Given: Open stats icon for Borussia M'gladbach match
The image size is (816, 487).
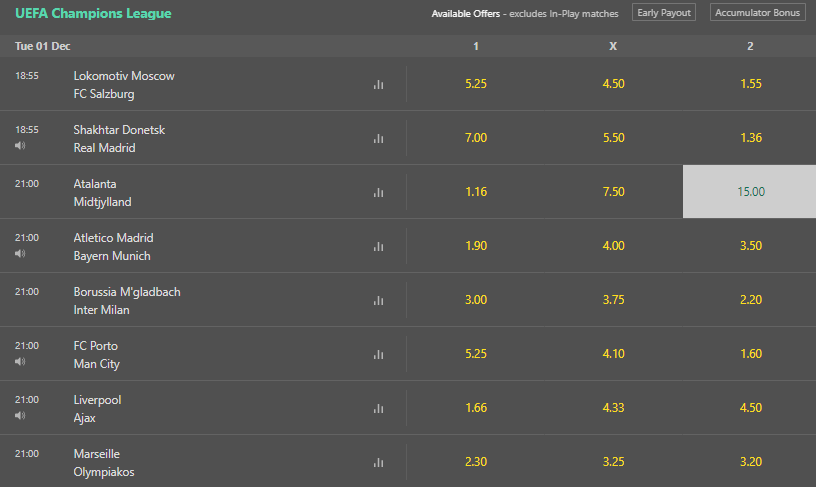Looking at the screenshot, I should tap(378, 300).
